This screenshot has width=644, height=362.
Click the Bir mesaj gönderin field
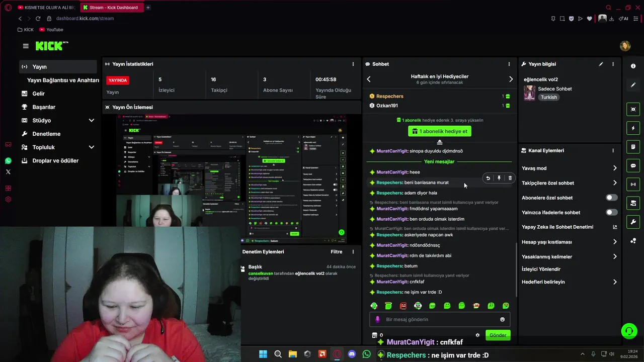(x=440, y=319)
